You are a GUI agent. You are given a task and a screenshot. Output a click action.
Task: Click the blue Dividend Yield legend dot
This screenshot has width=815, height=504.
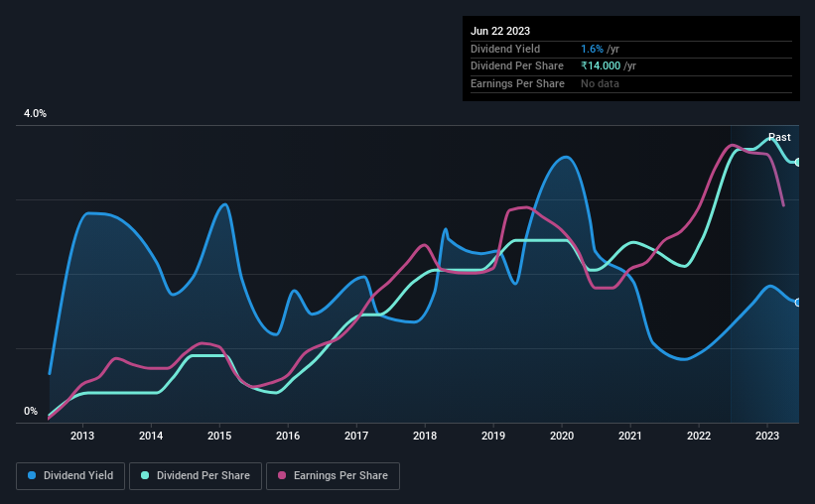(32, 475)
